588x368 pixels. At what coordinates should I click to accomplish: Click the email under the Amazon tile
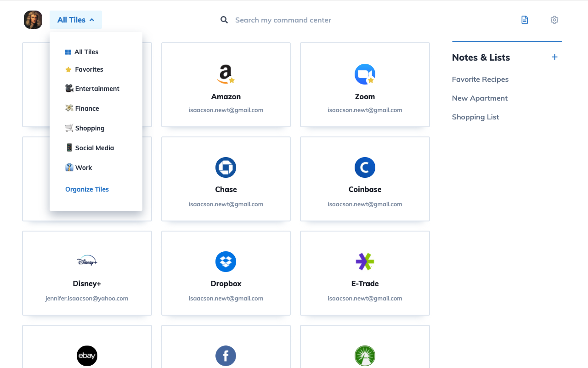(x=226, y=110)
